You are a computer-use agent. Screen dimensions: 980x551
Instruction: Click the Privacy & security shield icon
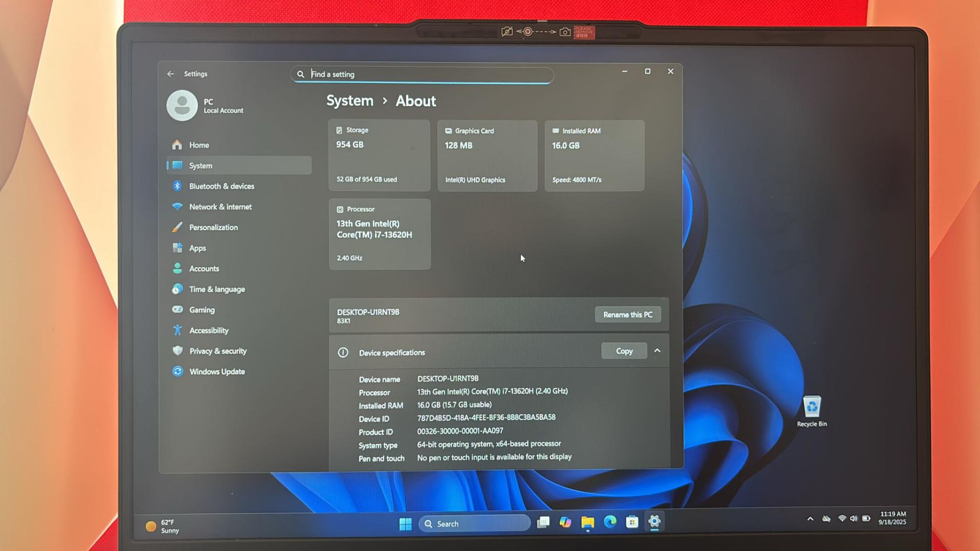click(x=178, y=350)
